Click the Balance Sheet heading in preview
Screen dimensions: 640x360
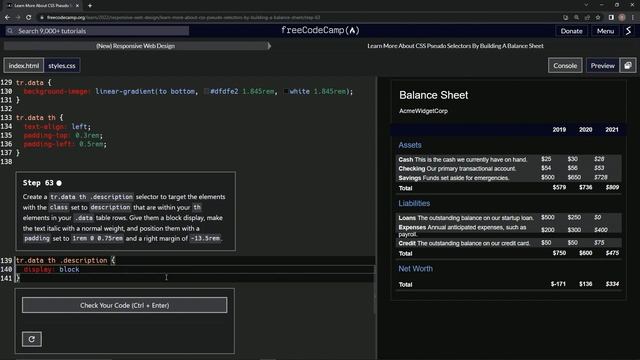tap(433, 95)
